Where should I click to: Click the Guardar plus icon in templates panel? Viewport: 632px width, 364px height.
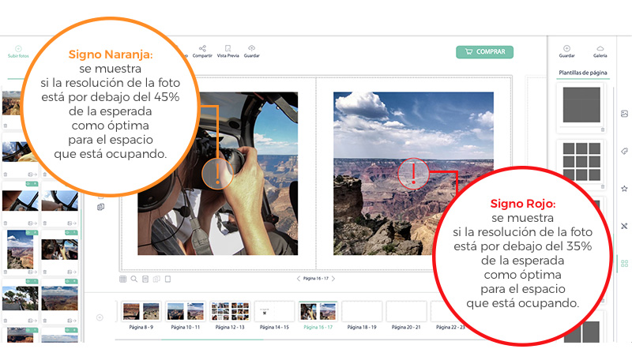pyautogui.click(x=566, y=48)
